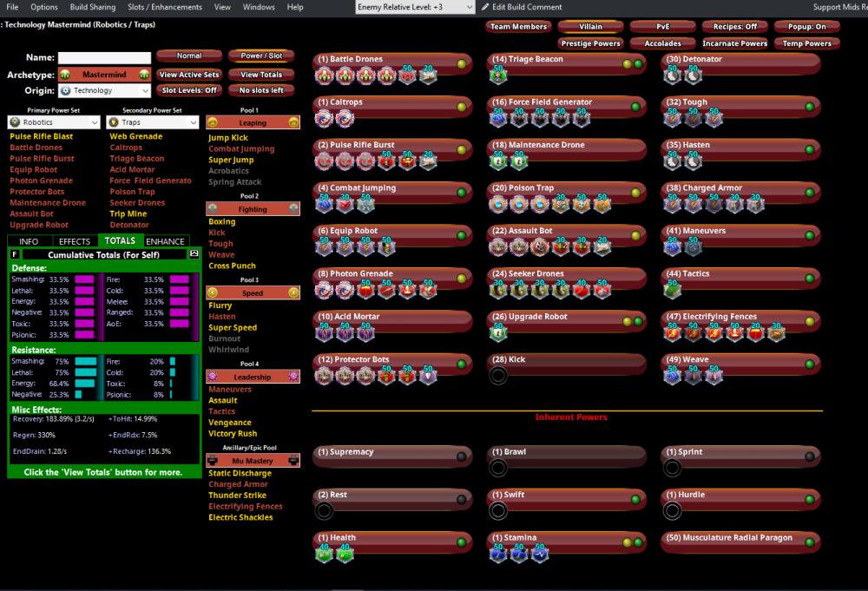Switch to the EFFECTS tab
The height and width of the screenshot is (591, 868).
click(x=75, y=241)
